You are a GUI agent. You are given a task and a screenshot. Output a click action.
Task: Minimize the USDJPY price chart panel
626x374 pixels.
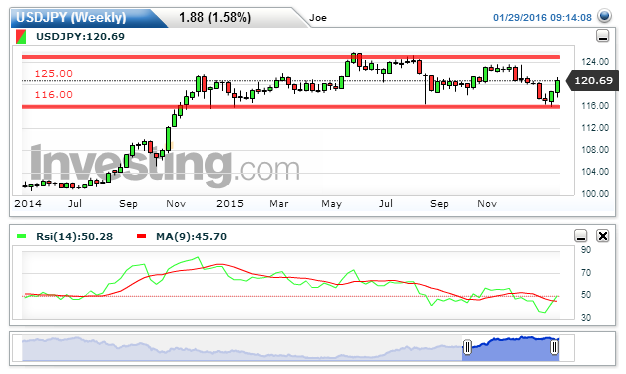(602, 36)
